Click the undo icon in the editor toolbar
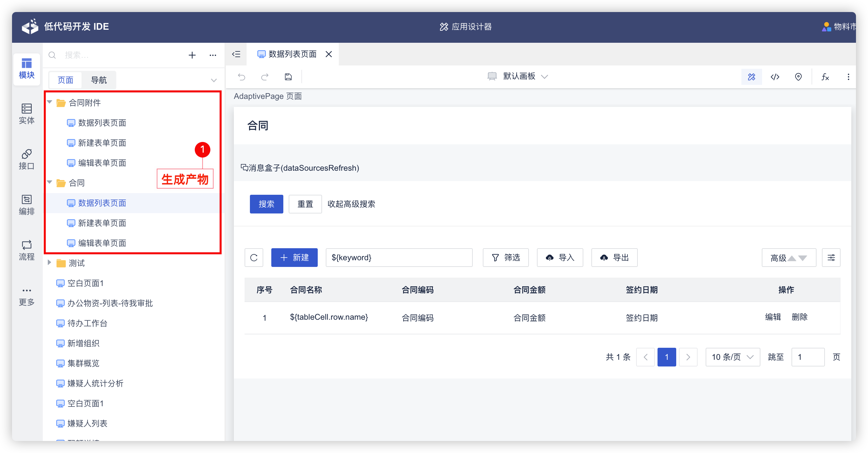The height and width of the screenshot is (453, 868). [241, 77]
